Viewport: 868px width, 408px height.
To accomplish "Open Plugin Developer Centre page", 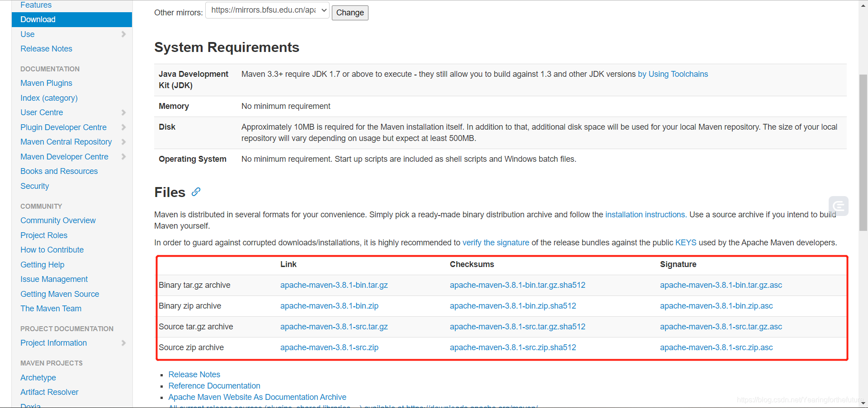I will (63, 127).
